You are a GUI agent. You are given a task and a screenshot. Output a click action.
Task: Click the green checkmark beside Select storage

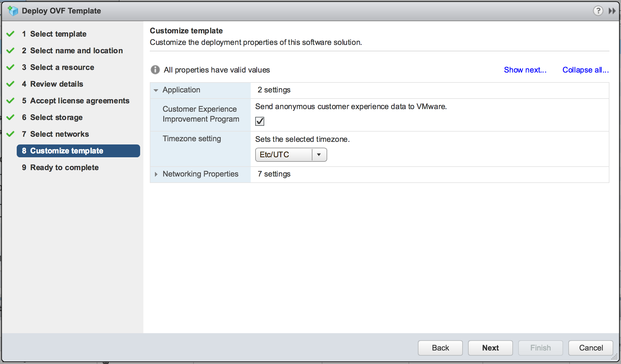coord(11,117)
